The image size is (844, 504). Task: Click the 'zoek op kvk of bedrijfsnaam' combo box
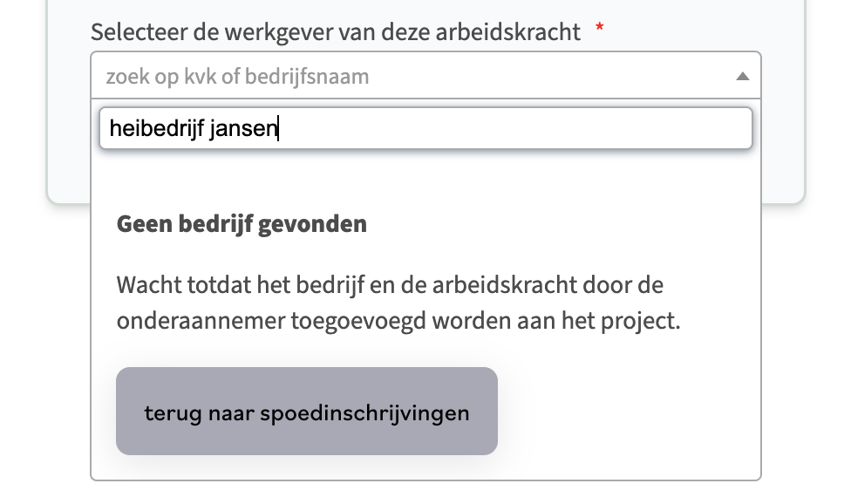pos(425,75)
